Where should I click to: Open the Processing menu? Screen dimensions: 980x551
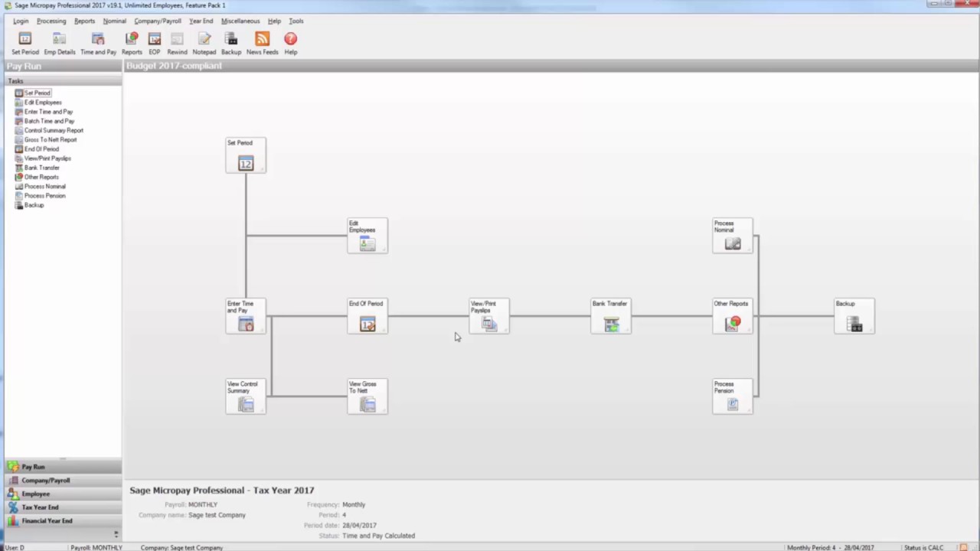[x=51, y=21]
